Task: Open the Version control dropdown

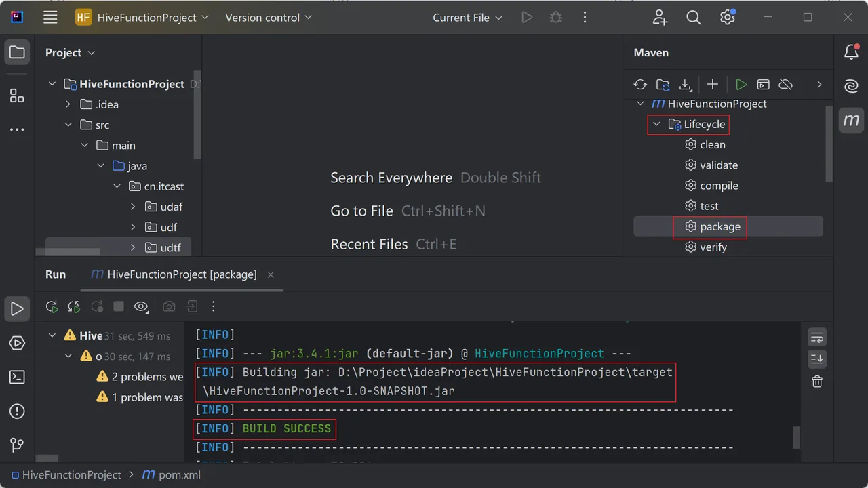Action: 269,18
